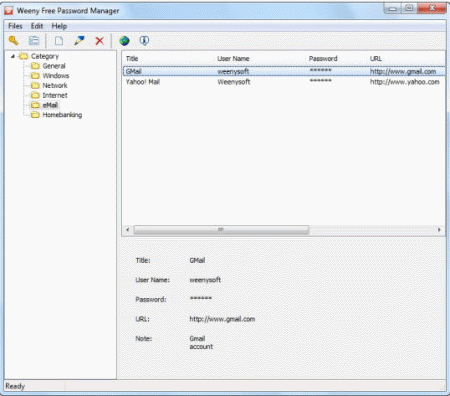
Task: Click the right scroll arrow of the list
Action: (x=439, y=229)
